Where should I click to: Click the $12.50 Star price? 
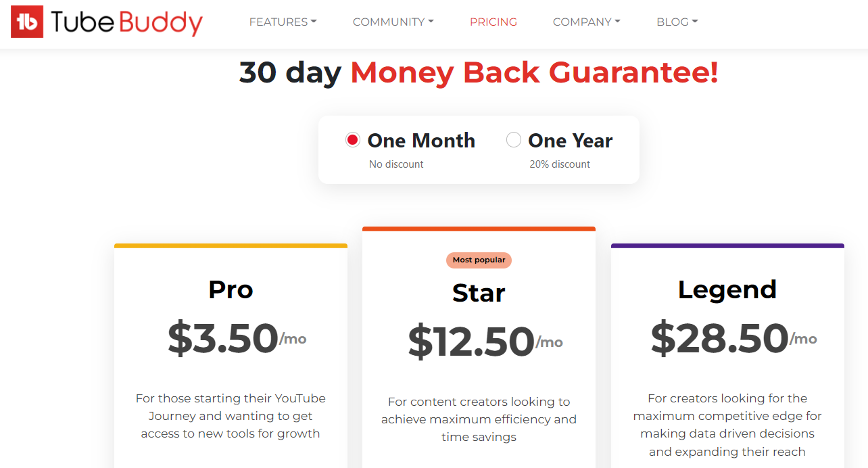(x=471, y=342)
